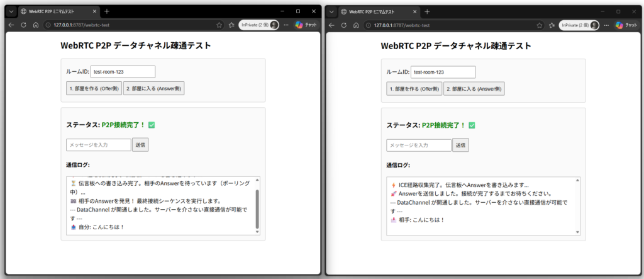This screenshot has width=644, height=279.
Task: Add the left window page to favorites
Action: point(219,25)
